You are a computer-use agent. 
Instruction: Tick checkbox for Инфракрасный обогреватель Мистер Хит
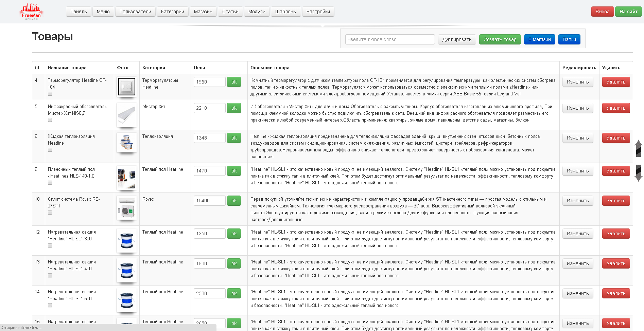click(x=50, y=120)
